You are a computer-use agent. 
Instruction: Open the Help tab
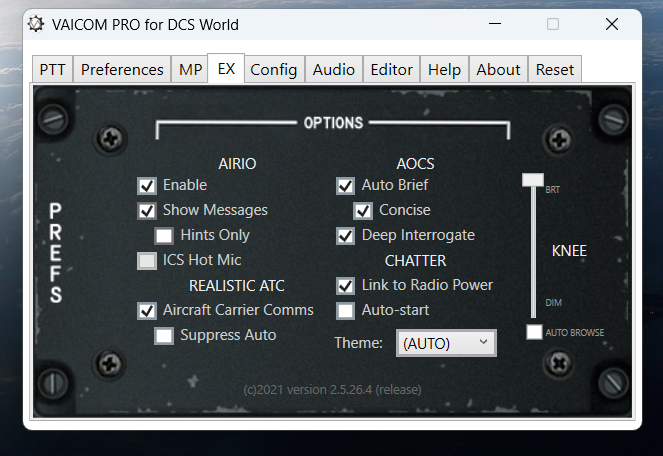point(444,69)
